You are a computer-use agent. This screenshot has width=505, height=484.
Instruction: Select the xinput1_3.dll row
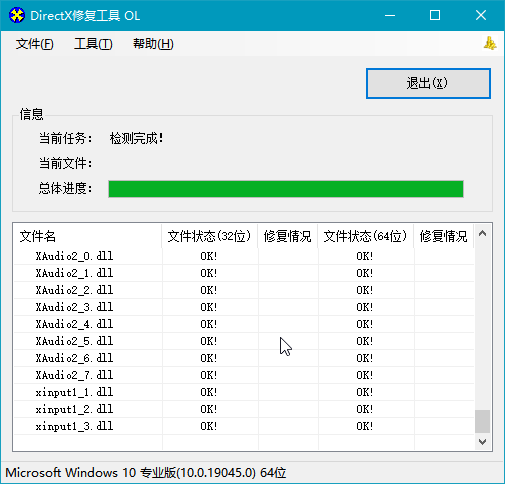click(x=244, y=426)
